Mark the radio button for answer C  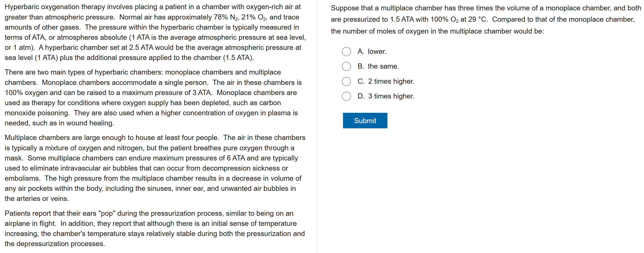(x=346, y=81)
